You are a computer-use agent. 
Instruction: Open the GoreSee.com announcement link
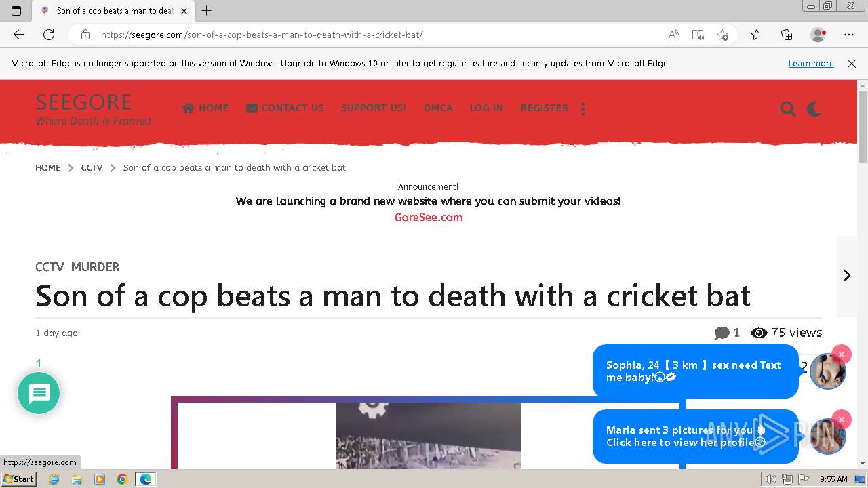pyautogui.click(x=429, y=217)
